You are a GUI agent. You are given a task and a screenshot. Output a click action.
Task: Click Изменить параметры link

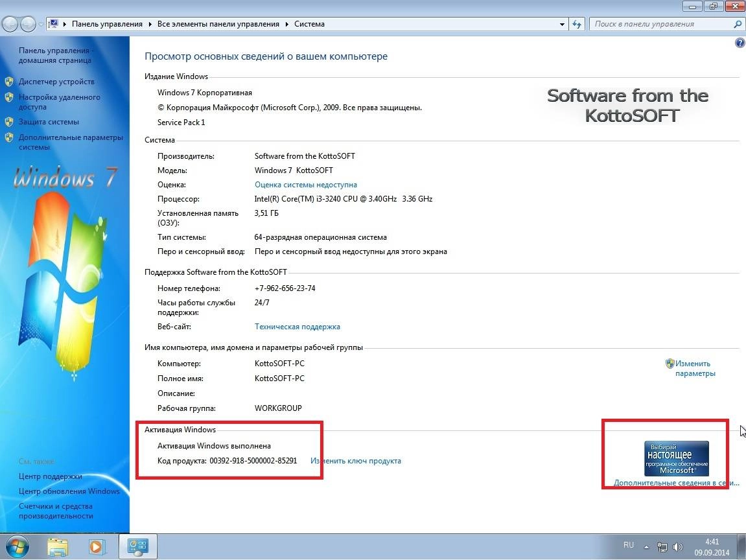tap(695, 368)
